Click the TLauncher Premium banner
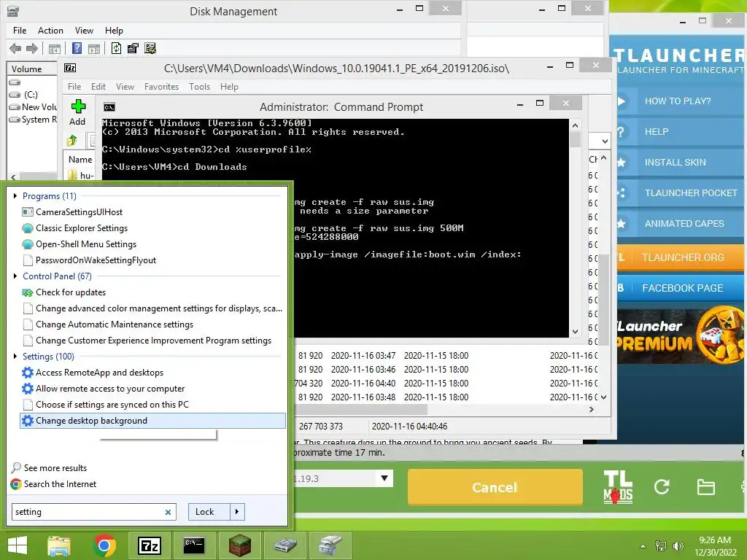Viewport: 747px width, 560px height. [680, 335]
